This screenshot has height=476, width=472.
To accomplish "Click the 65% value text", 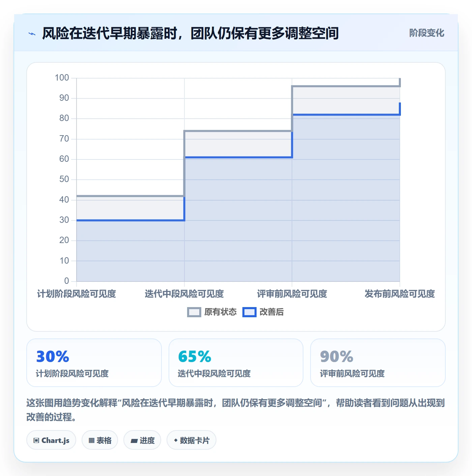I will click(195, 357).
